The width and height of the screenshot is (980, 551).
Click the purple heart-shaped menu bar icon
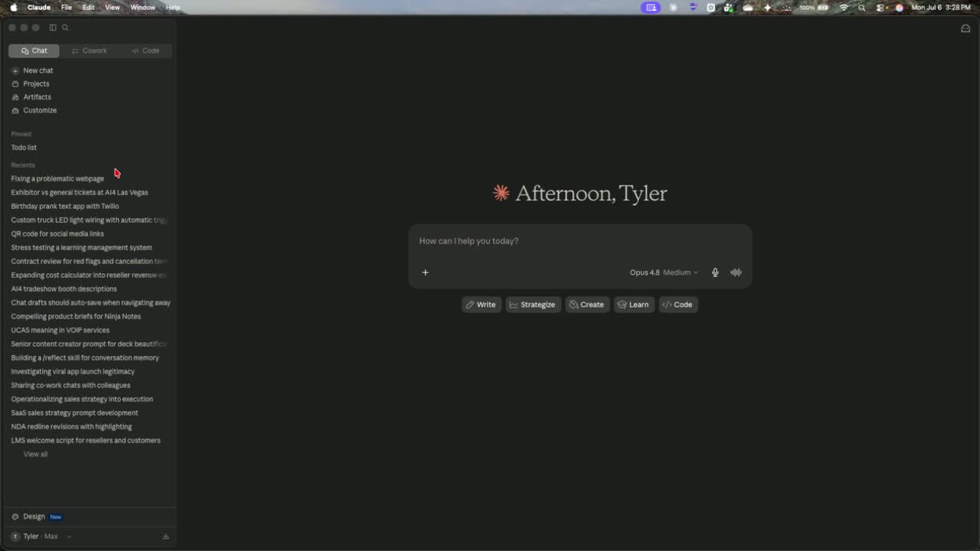[693, 8]
